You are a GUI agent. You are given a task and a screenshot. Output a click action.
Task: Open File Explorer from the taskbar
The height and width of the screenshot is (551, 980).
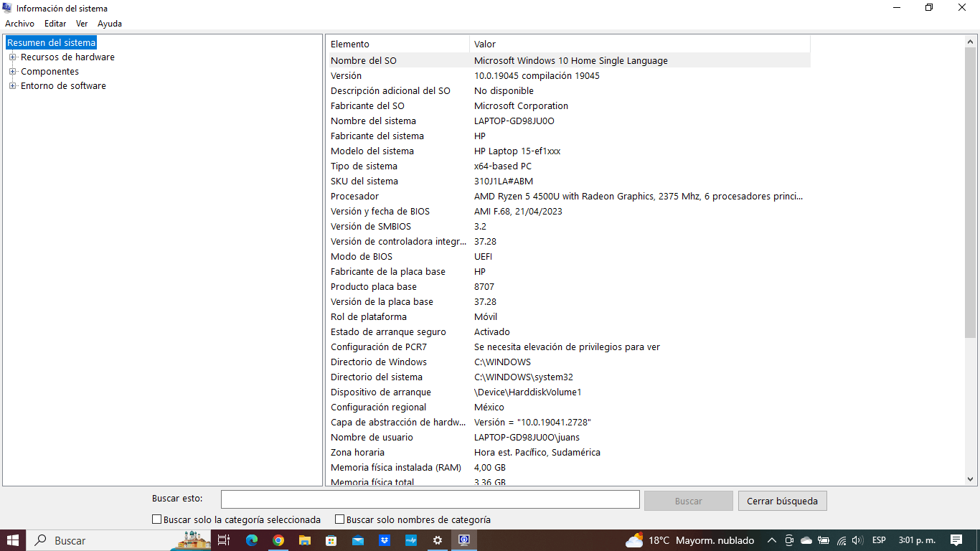point(304,540)
